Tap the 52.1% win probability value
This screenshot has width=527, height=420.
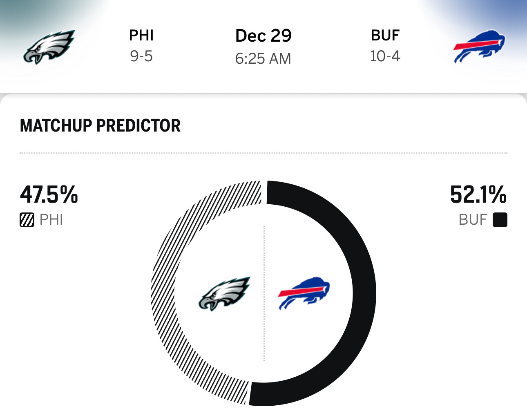pyautogui.click(x=478, y=194)
